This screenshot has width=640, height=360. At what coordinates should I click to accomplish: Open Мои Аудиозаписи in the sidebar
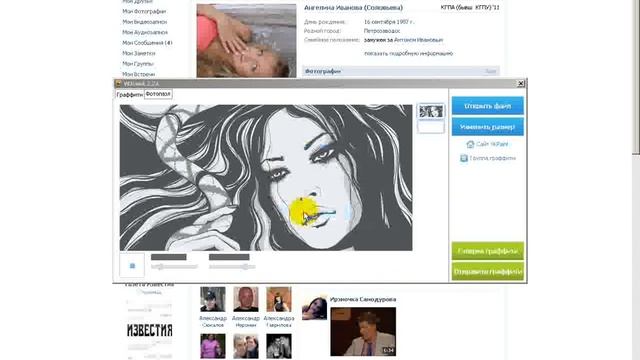pos(145,32)
